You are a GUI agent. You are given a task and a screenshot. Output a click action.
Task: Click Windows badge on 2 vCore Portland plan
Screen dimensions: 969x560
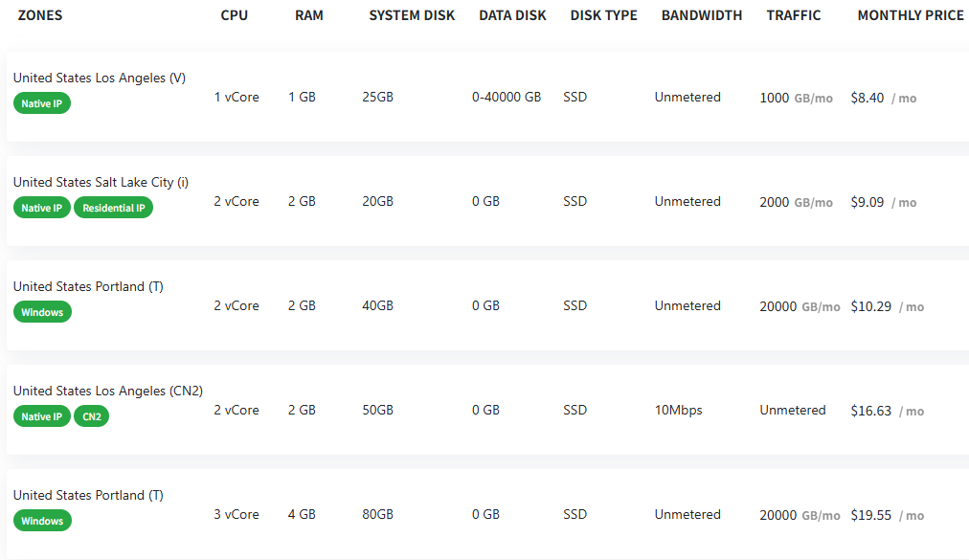pos(42,312)
